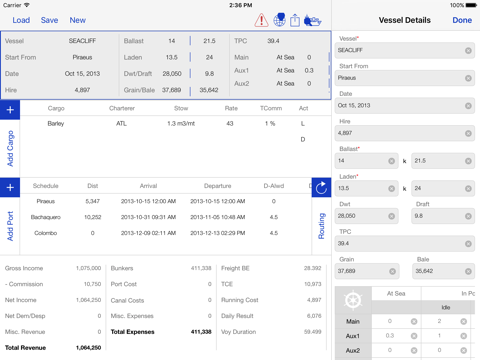
Task: Tap the Oct 15, 2013 summary date
Action: [x=82, y=74]
